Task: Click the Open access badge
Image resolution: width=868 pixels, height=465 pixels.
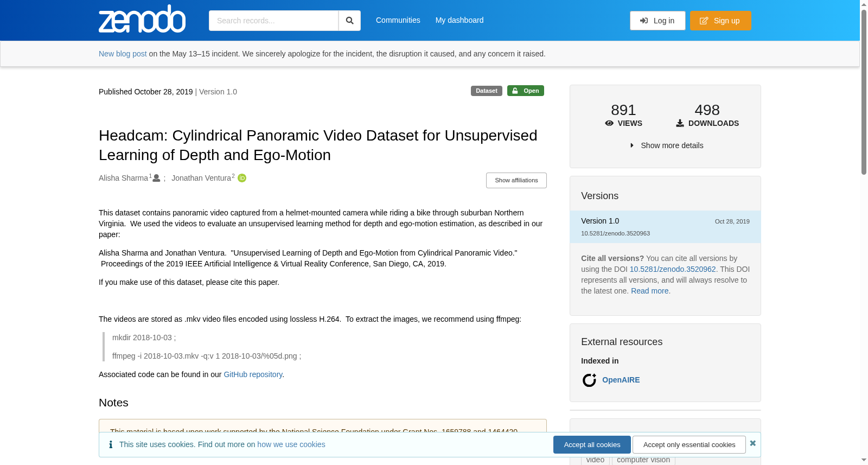Action: [526, 91]
